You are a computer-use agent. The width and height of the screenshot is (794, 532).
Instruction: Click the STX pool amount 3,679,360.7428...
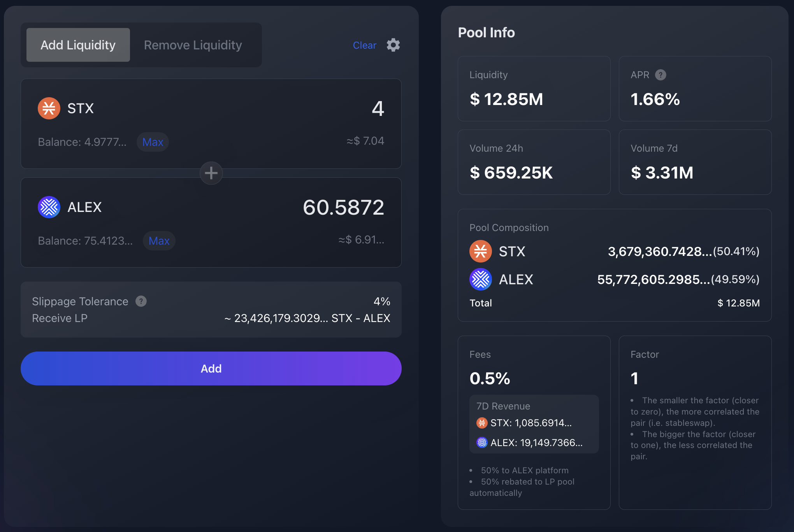click(x=660, y=252)
